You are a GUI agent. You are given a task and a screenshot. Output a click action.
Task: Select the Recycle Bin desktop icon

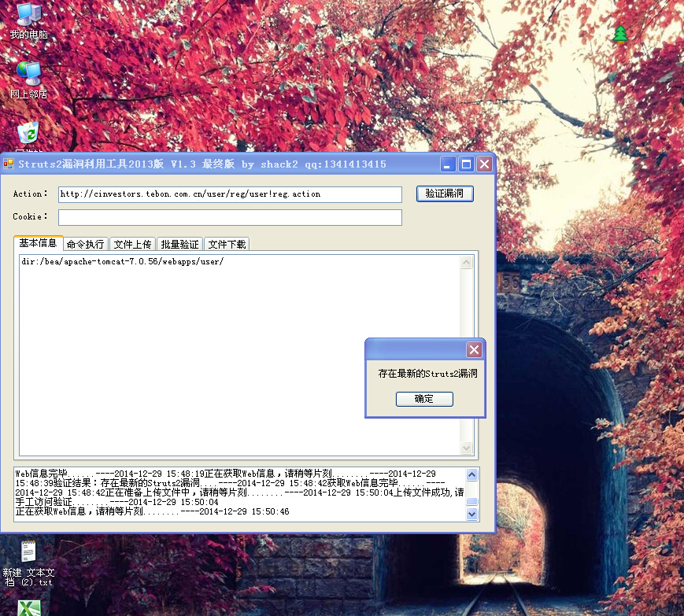[29, 135]
